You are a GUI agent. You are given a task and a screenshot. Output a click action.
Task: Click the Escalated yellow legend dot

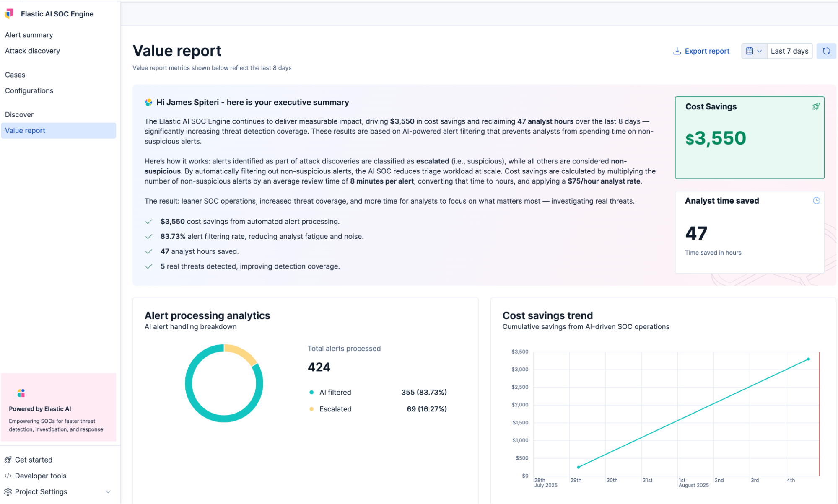[x=311, y=409]
